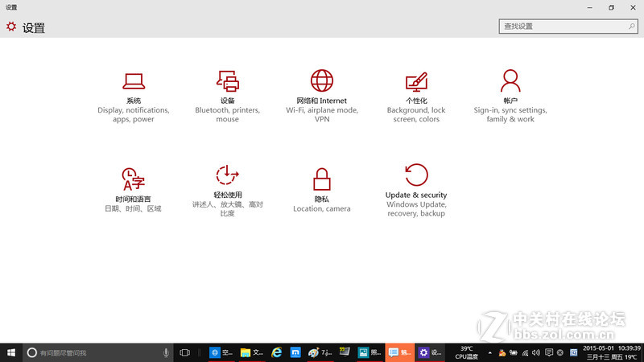The image size is (644, 362).
Task: Open the 时间和语言 settings tile
Action: click(133, 190)
